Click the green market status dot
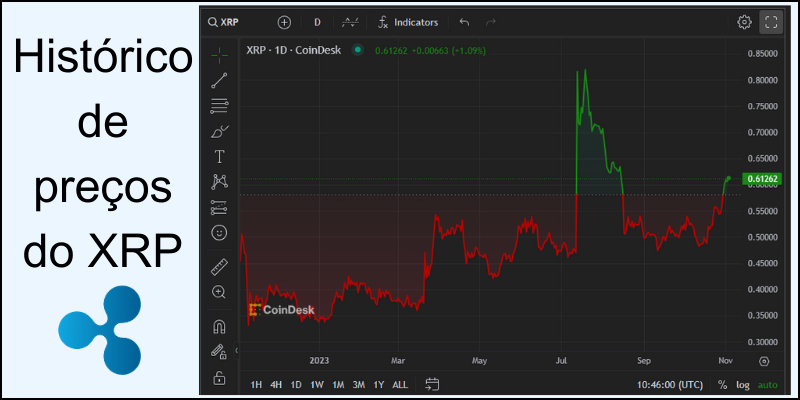 pyautogui.click(x=358, y=50)
